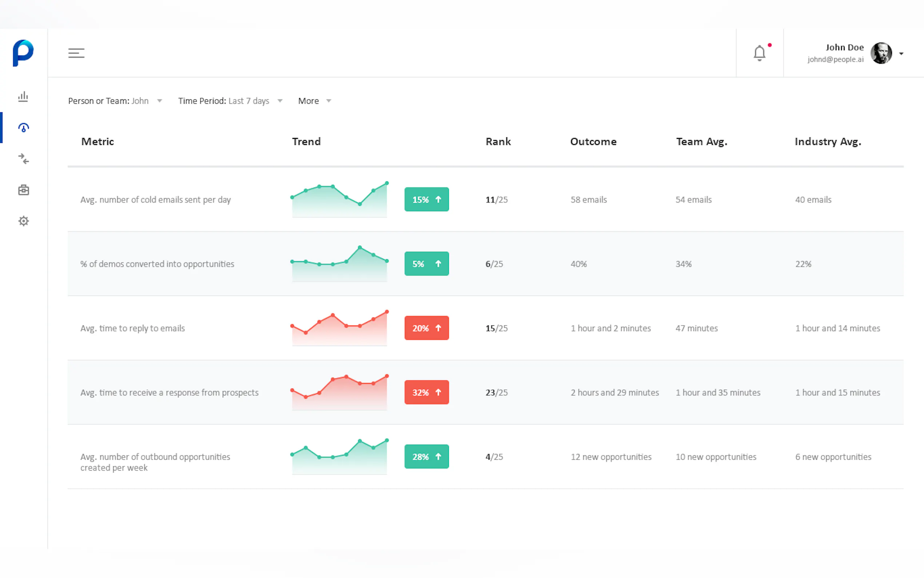Viewport: 924px width, 578px height.
Task: Click John Doe's profile avatar
Action: pyautogui.click(x=881, y=53)
